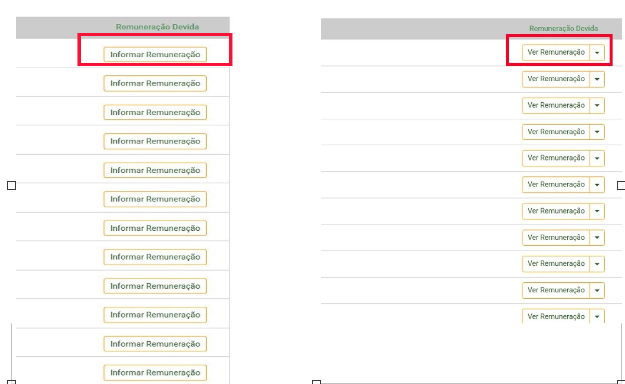Open the tenth Ver Remuneração button from top
The width and height of the screenshot is (625, 384).
click(x=556, y=290)
